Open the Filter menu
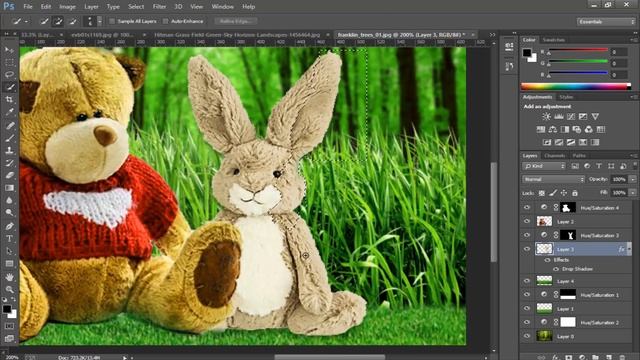This screenshot has width=640, height=360. pyautogui.click(x=159, y=7)
